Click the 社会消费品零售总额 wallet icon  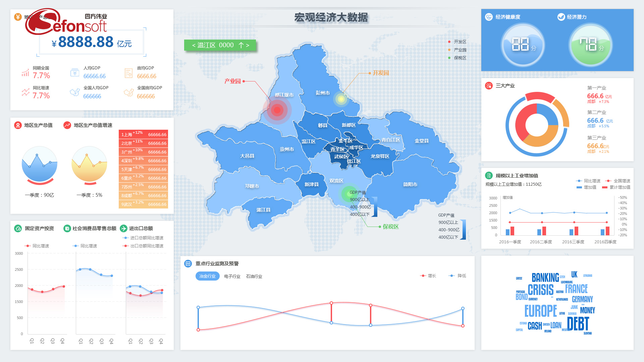tap(67, 229)
